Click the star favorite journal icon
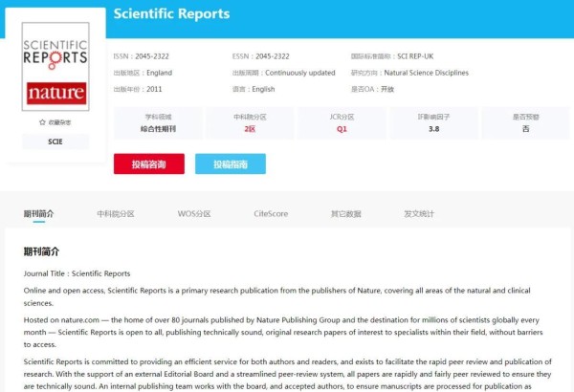Image resolution: width=574 pixels, height=392 pixels. (x=42, y=122)
